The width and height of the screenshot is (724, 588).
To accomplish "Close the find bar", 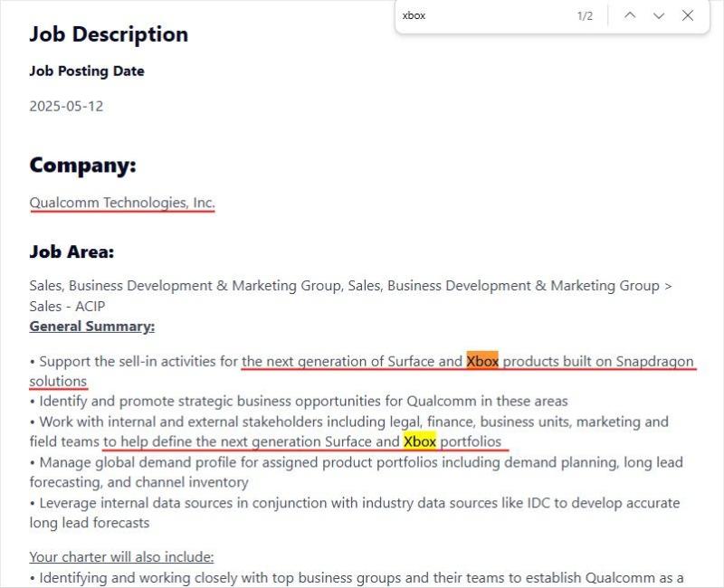I will 688,15.
